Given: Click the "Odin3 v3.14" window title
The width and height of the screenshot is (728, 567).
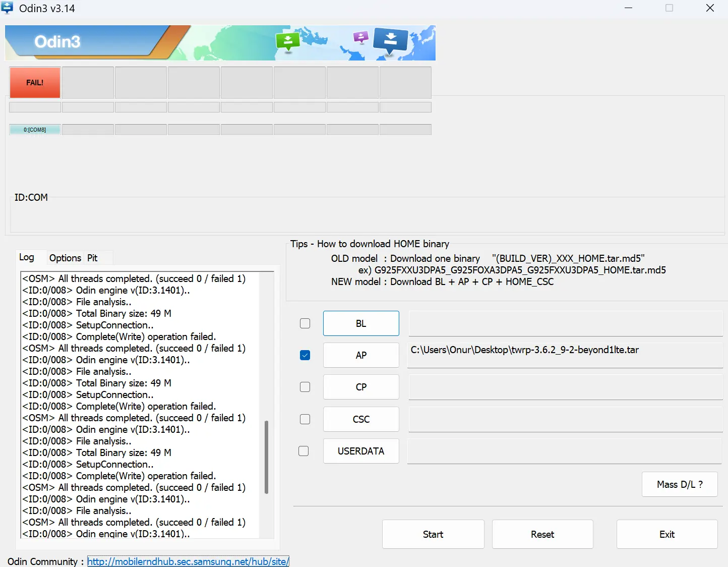Looking at the screenshot, I should point(47,9).
